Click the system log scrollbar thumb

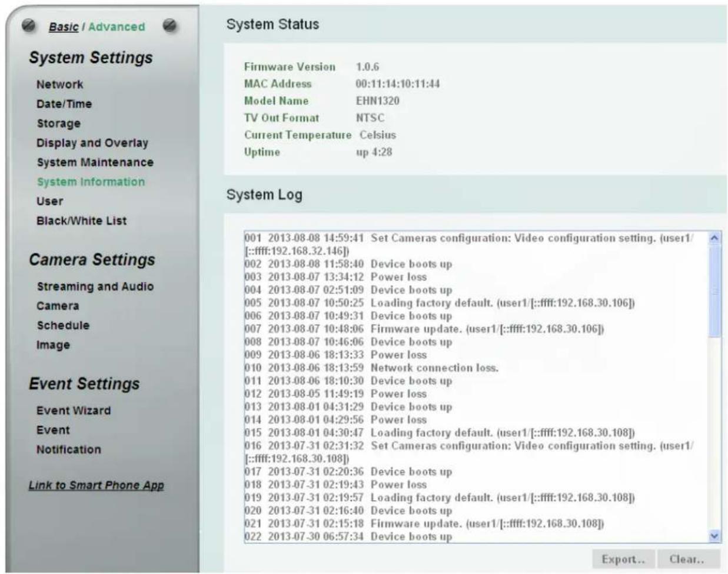714,291
